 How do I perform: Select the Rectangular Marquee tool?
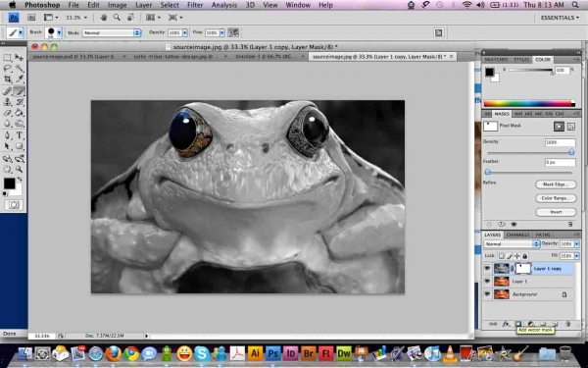[x=7, y=57]
